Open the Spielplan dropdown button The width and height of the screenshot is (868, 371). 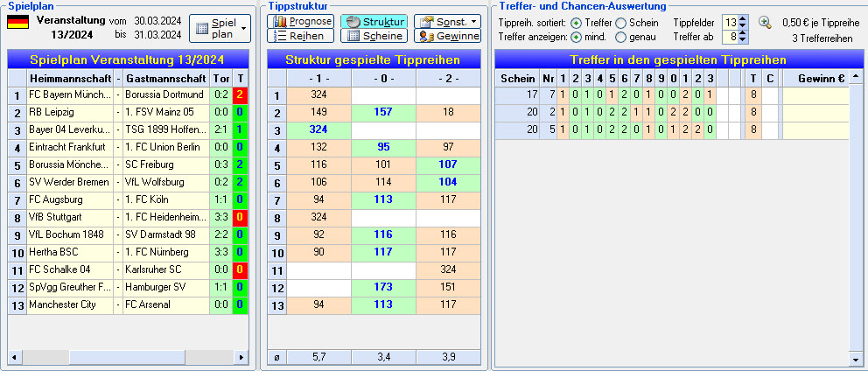point(220,28)
